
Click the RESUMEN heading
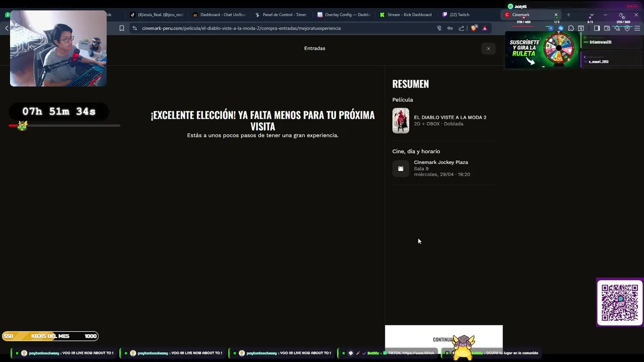click(411, 84)
